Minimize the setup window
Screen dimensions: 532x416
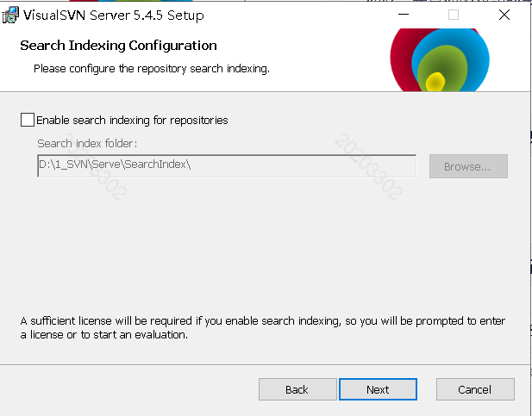tap(404, 15)
